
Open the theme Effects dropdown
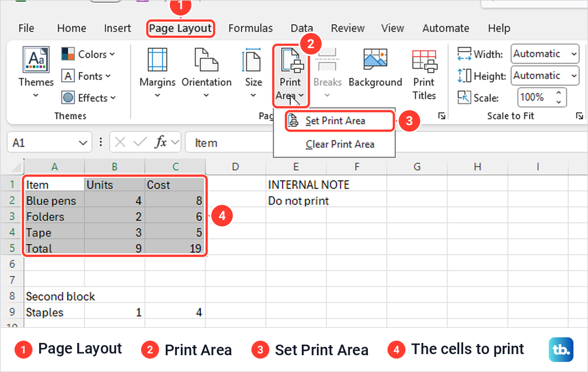(x=88, y=98)
